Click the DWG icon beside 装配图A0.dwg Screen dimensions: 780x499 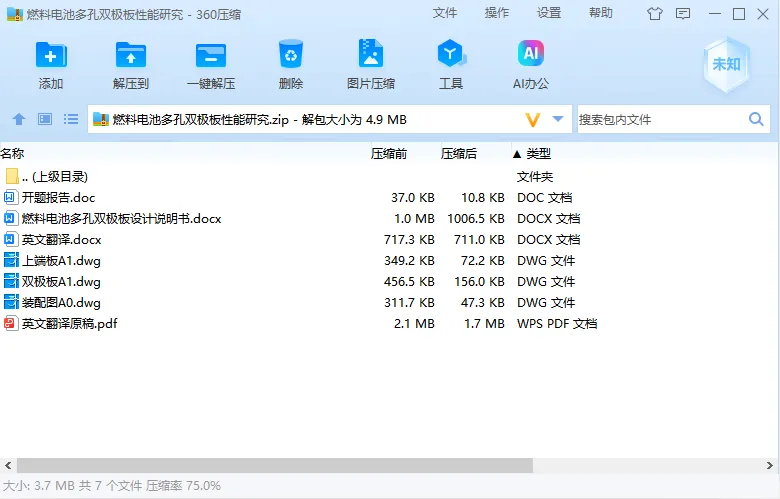click(x=10, y=302)
